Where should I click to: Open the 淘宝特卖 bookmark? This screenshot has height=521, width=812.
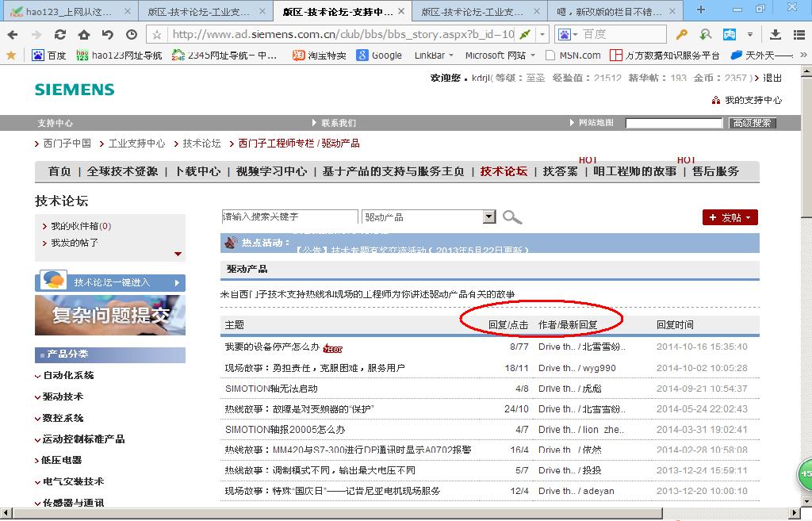320,55
